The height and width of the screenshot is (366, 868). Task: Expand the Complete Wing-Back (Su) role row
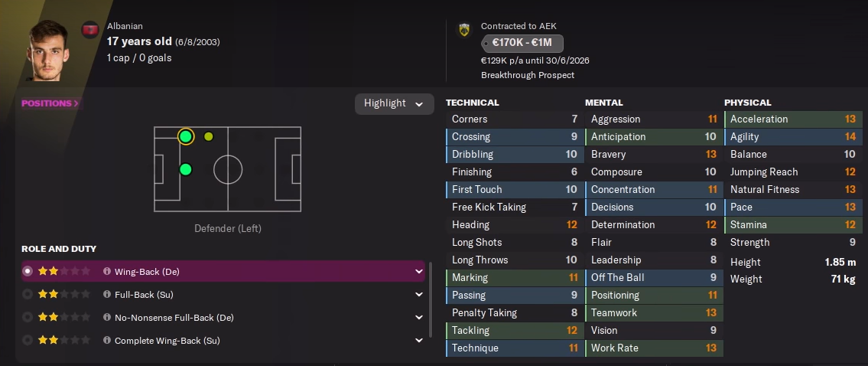pyautogui.click(x=418, y=340)
